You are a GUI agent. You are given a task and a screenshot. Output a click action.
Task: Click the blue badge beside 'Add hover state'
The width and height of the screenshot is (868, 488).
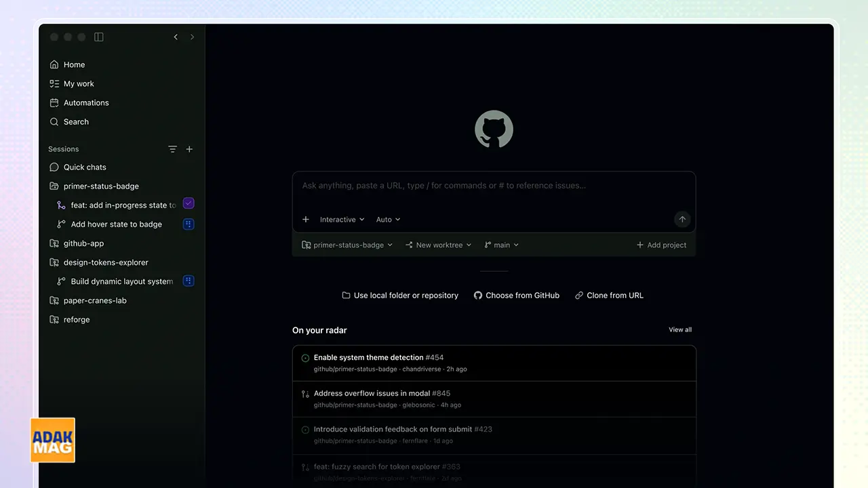tap(189, 224)
